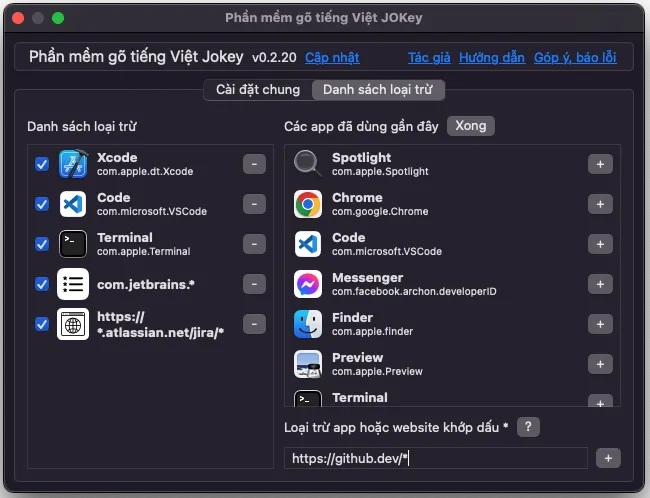
Task: Uncheck the Terminal exclusion checkbox
Action: 42,244
